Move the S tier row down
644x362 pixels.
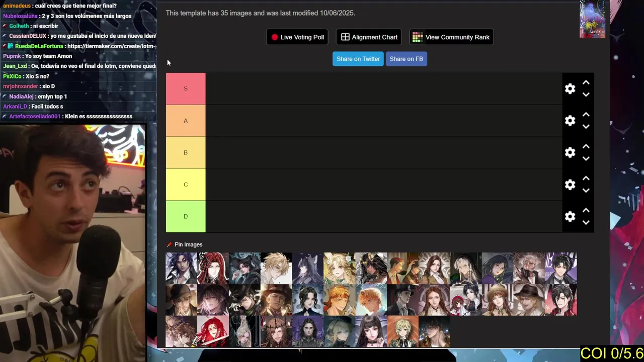(586, 95)
